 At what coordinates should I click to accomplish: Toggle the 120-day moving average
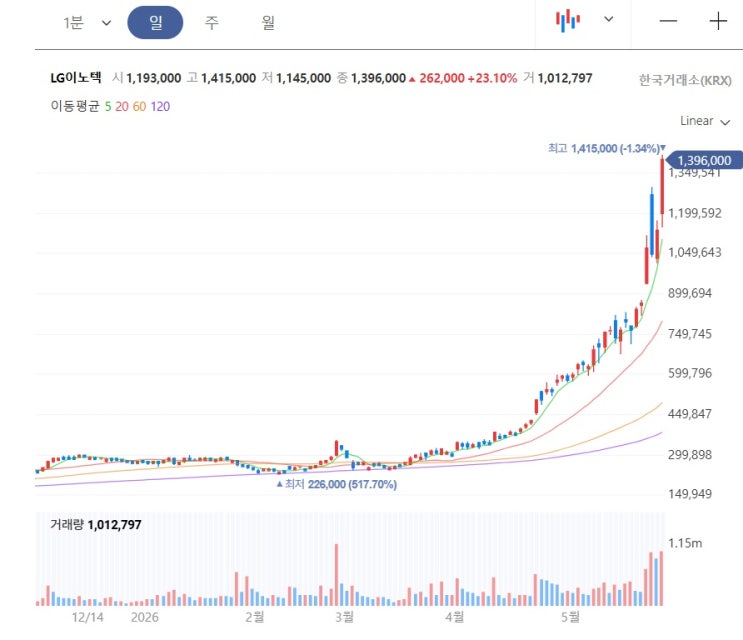pyautogui.click(x=160, y=107)
